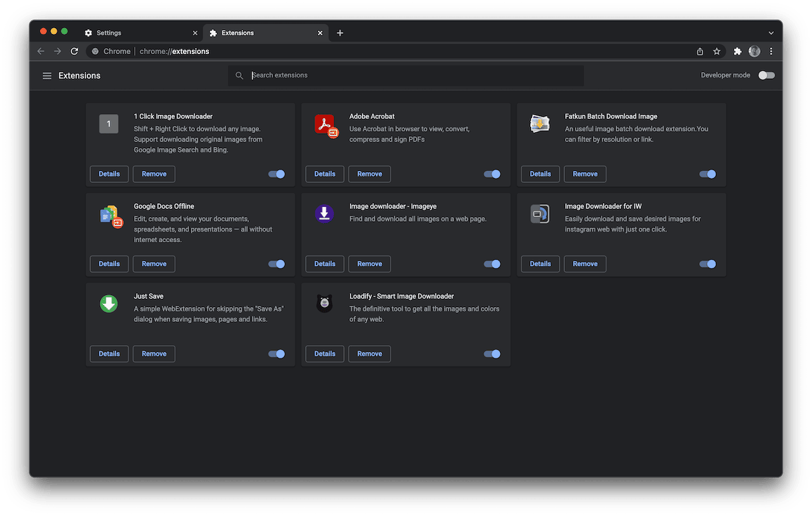Remove 1 Click Image Downloader
812x516 pixels.
tap(154, 174)
